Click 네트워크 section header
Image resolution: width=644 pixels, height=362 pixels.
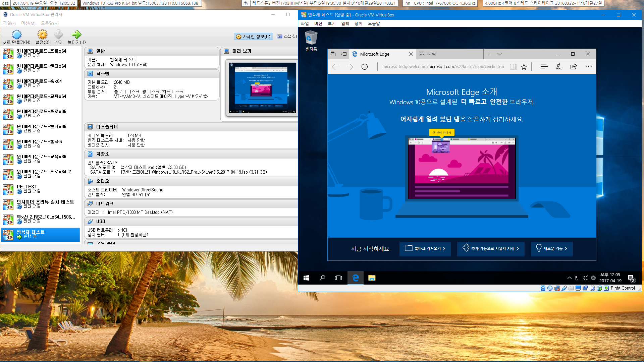(191, 203)
